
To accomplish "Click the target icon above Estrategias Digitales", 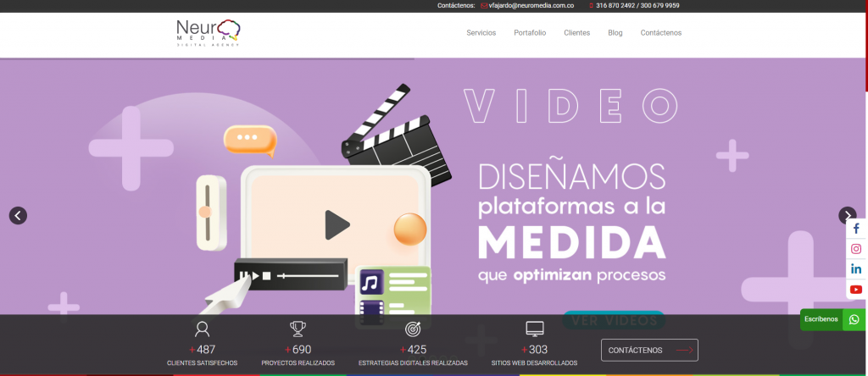I will coord(413,329).
